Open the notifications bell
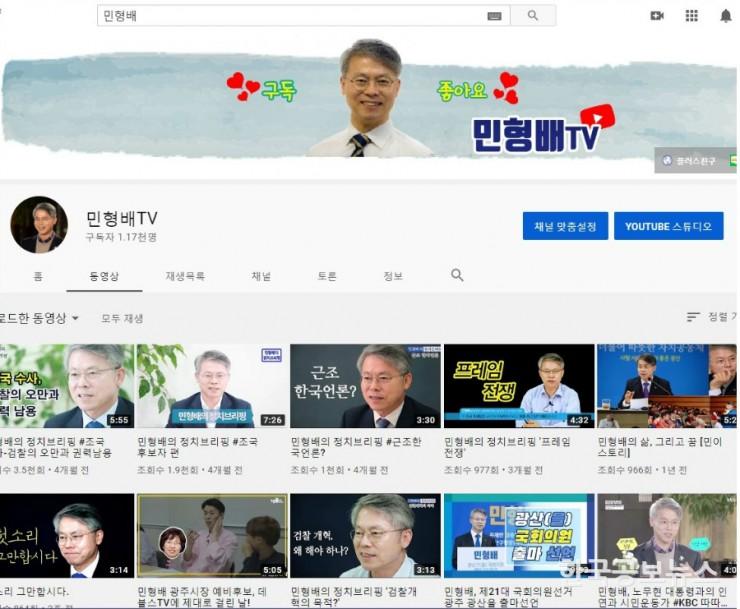 click(x=726, y=16)
